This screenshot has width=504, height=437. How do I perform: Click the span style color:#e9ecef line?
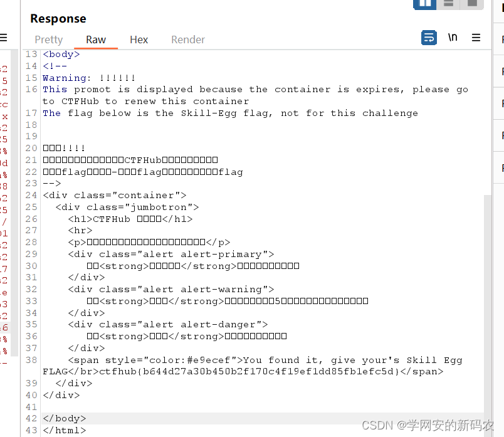pos(265,360)
